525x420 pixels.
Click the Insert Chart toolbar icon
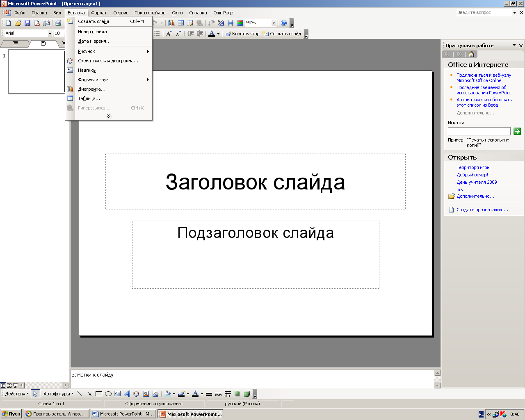click(x=171, y=23)
